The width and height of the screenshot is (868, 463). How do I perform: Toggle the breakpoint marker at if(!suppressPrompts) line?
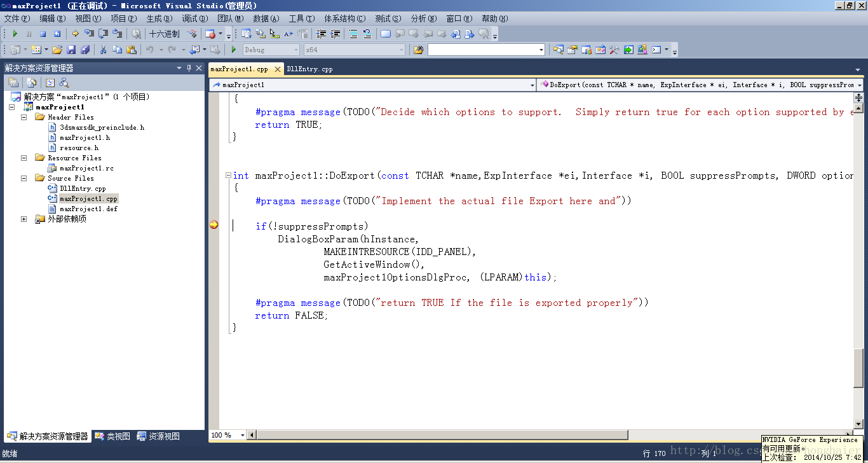214,225
